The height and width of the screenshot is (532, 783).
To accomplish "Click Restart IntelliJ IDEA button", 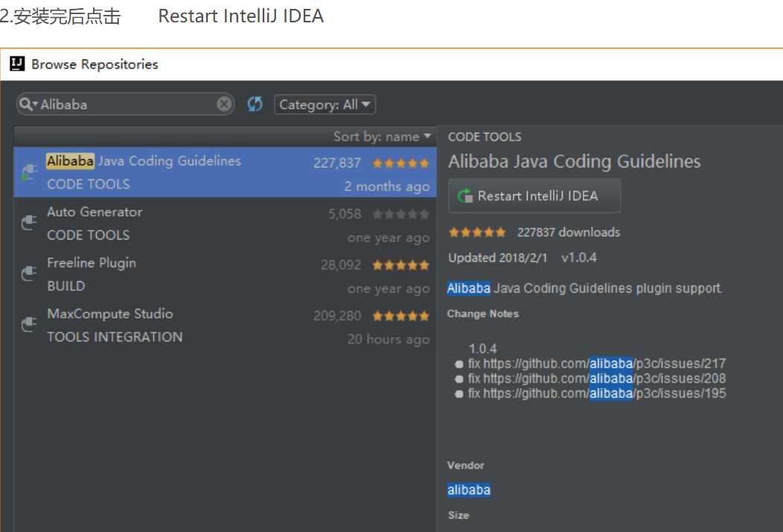I will click(534, 196).
